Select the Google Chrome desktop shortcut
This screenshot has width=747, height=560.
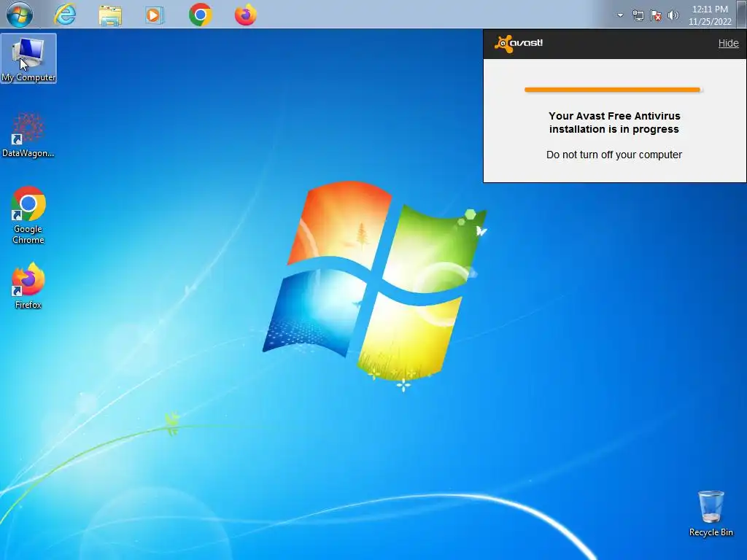[28, 215]
